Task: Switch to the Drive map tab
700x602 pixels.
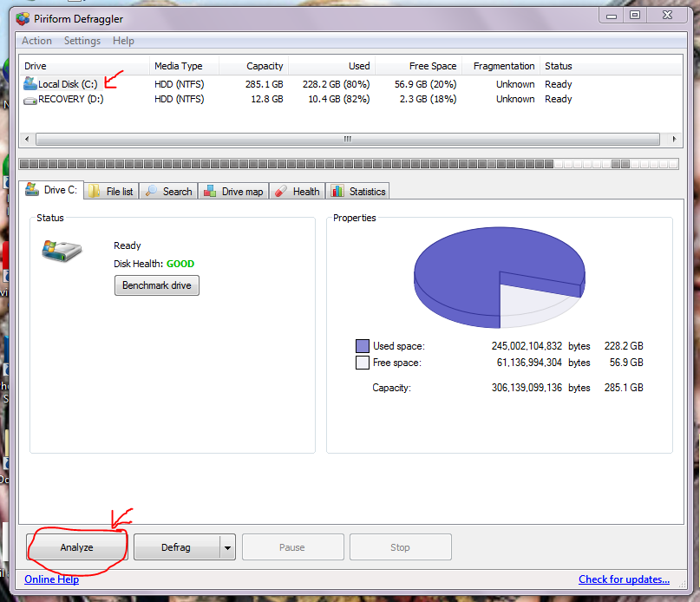Action: point(233,191)
